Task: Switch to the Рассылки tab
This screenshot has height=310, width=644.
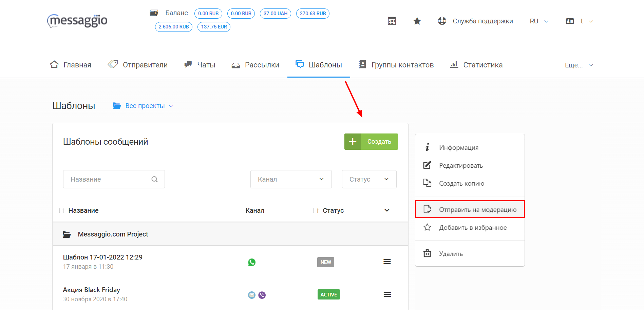Action: (x=255, y=65)
